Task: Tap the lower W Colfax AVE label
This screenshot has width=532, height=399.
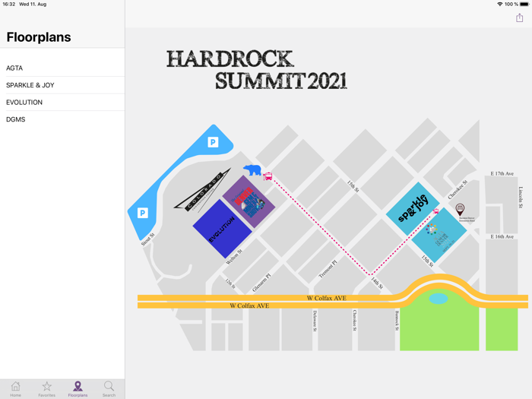Action: pos(249,306)
